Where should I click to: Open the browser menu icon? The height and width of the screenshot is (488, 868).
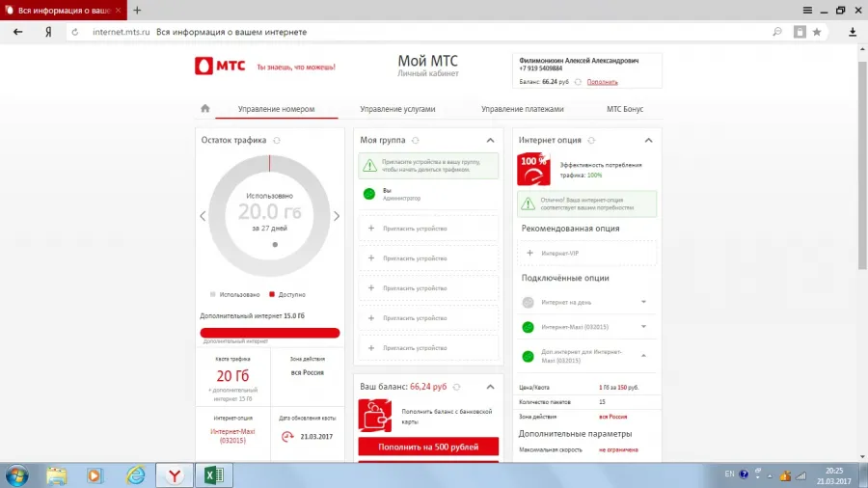click(x=807, y=10)
